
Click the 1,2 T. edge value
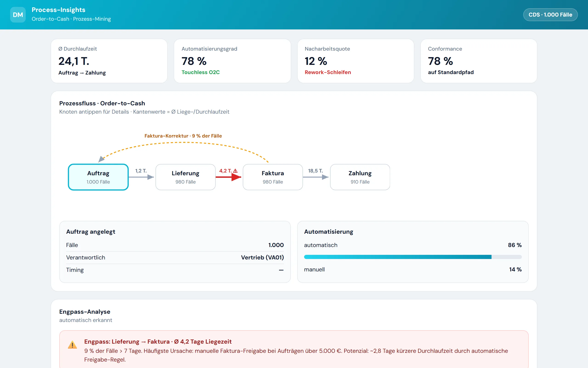click(x=141, y=171)
